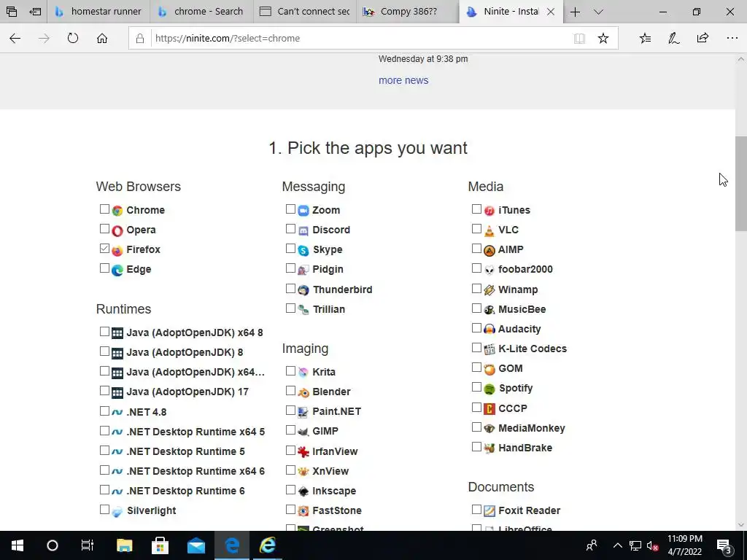
Task: Open the more news link
Action: [x=403, y=80]
